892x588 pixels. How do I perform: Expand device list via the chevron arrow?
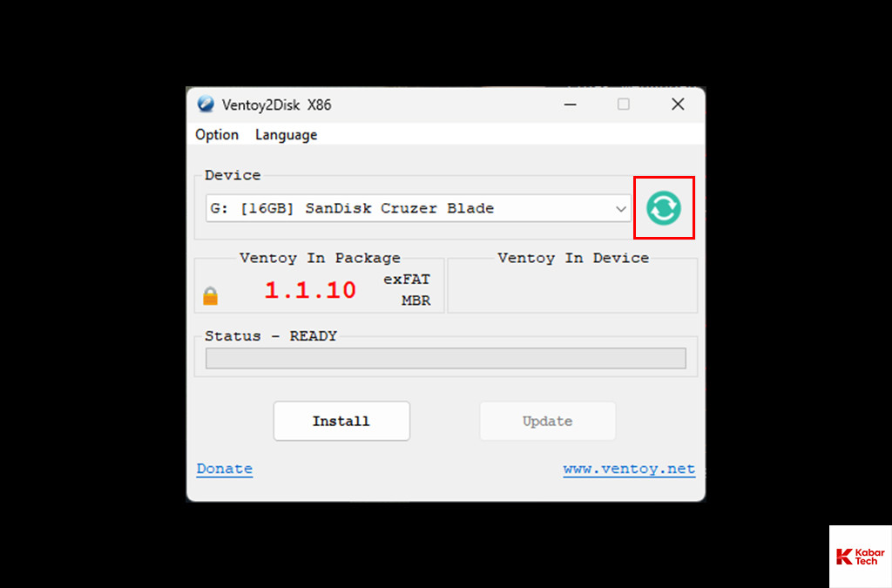click(620, 209)
